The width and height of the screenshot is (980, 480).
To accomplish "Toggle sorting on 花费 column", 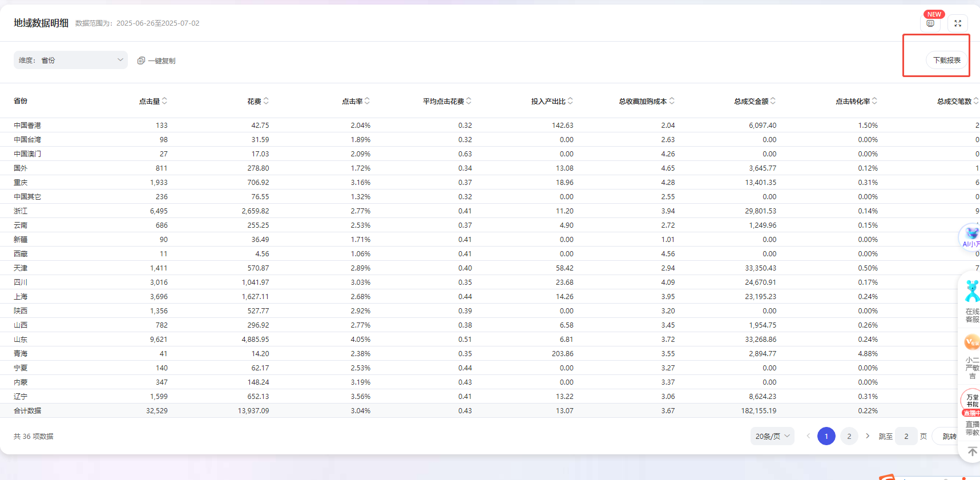I will coord(266,101).
